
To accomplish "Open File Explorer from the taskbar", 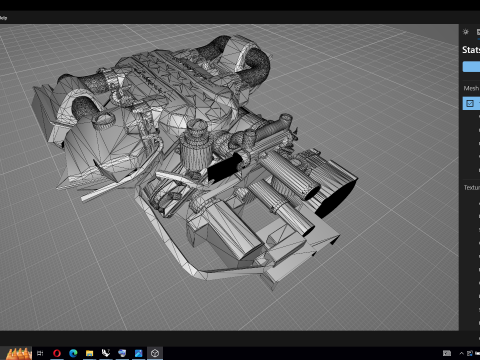I will click(89, 353).
